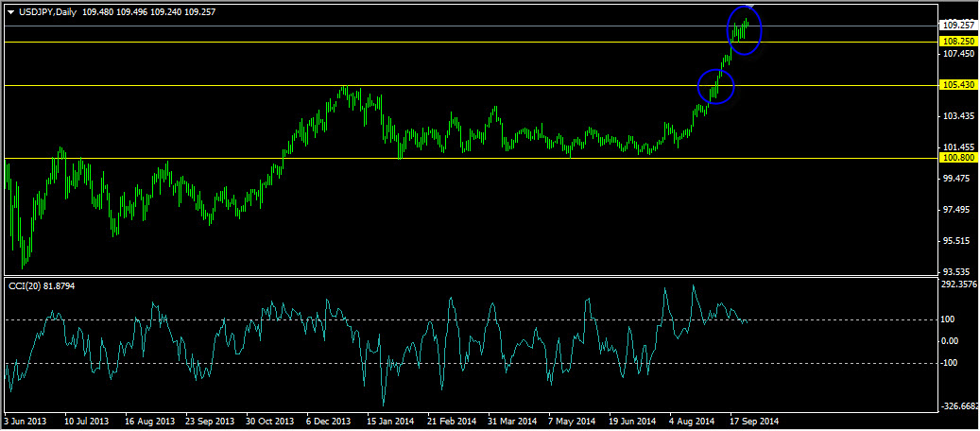
Task: Click the yellow 105.430 price tag
Action: coord(958,85)
